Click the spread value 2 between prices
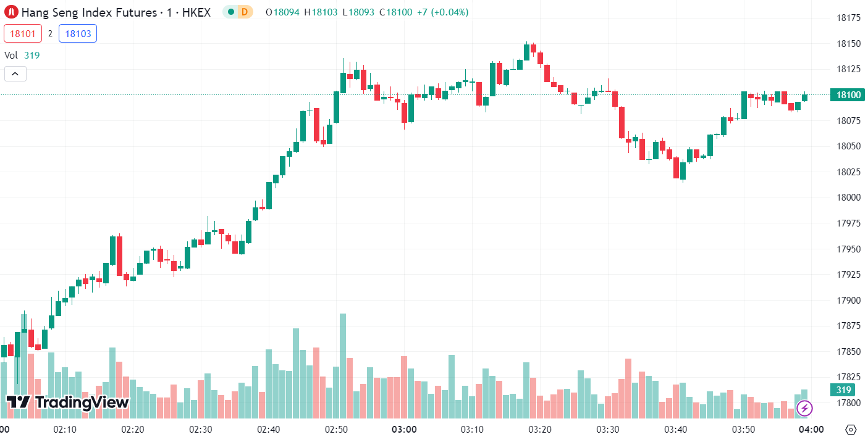The image size is (868, 437). pyautogui.click(x=50, y=33)
